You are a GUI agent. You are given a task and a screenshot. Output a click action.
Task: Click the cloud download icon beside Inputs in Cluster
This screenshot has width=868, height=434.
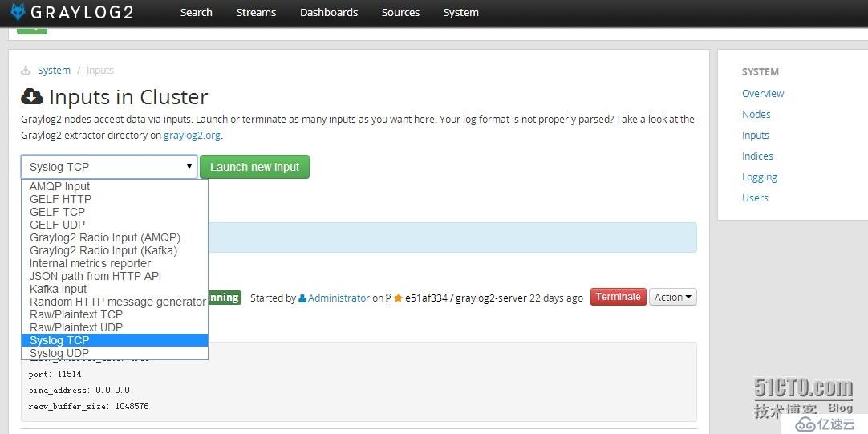coord(32,97)
